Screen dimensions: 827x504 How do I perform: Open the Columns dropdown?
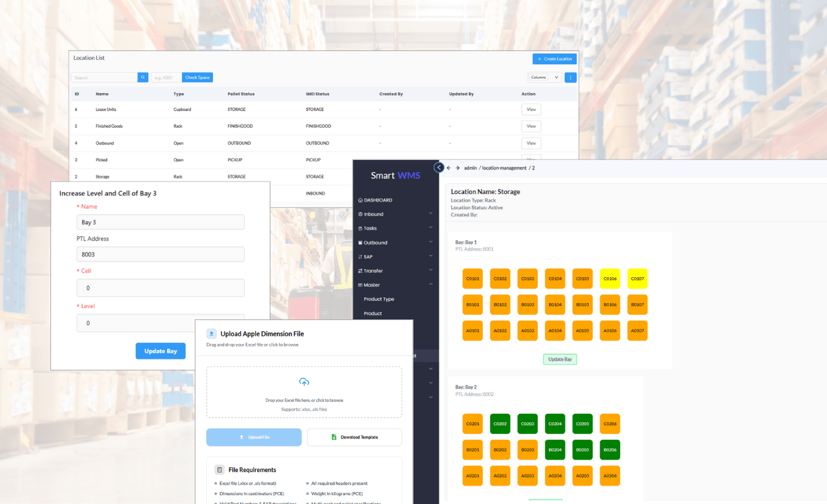point(544,77)
